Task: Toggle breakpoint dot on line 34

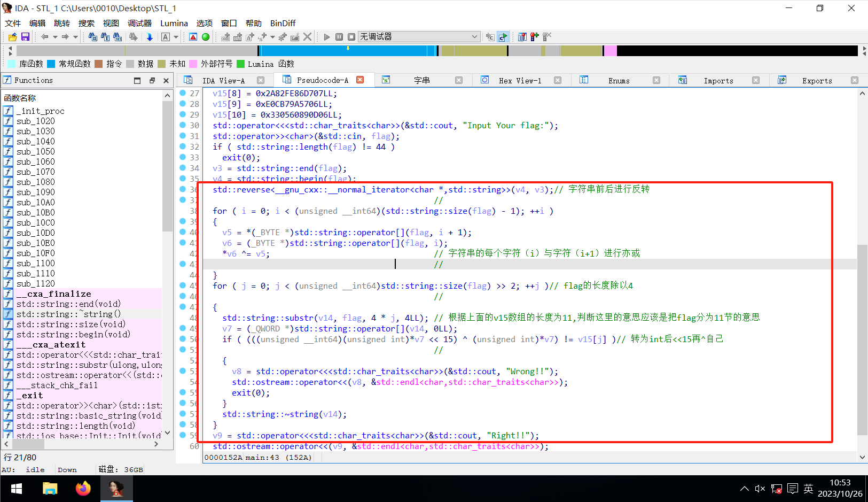Action: pos(183,168)
